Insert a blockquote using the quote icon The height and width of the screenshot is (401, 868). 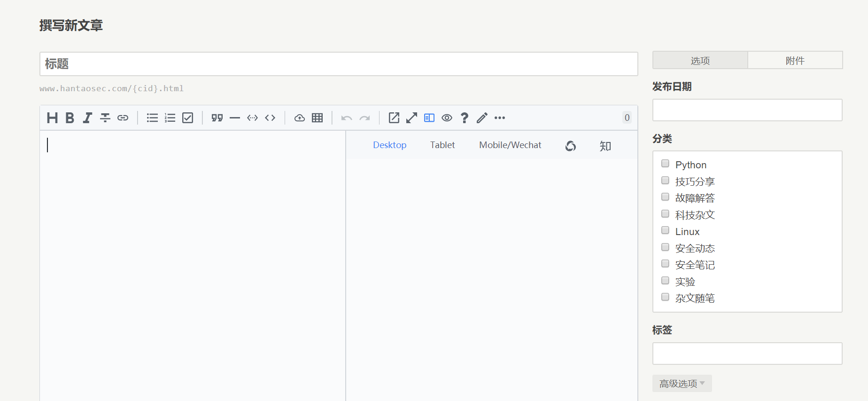click(217, 118)
